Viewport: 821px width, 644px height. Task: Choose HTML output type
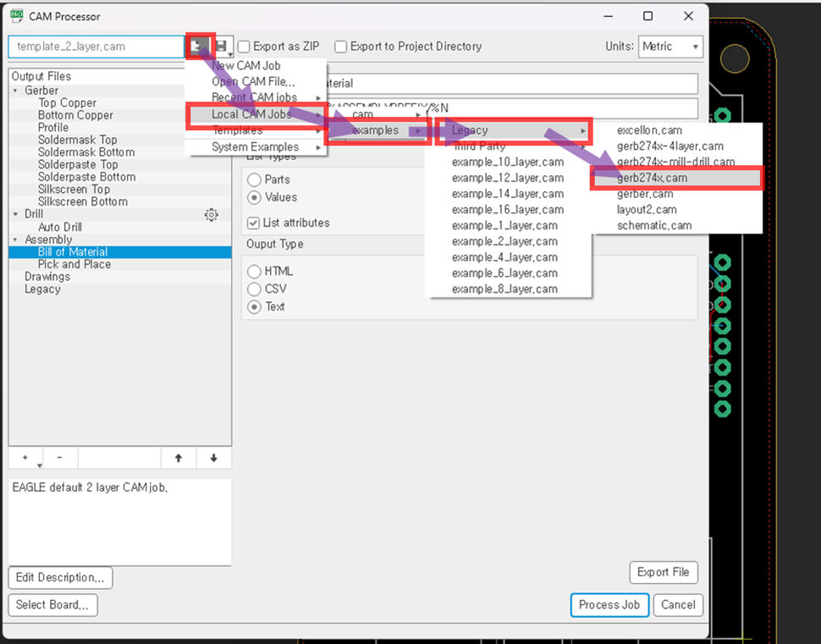254,271
